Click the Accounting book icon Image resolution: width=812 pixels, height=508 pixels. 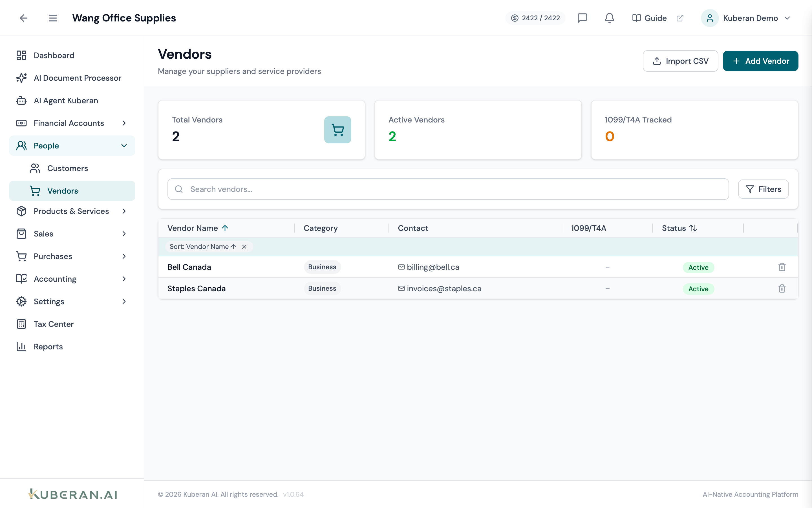point(21,279)
